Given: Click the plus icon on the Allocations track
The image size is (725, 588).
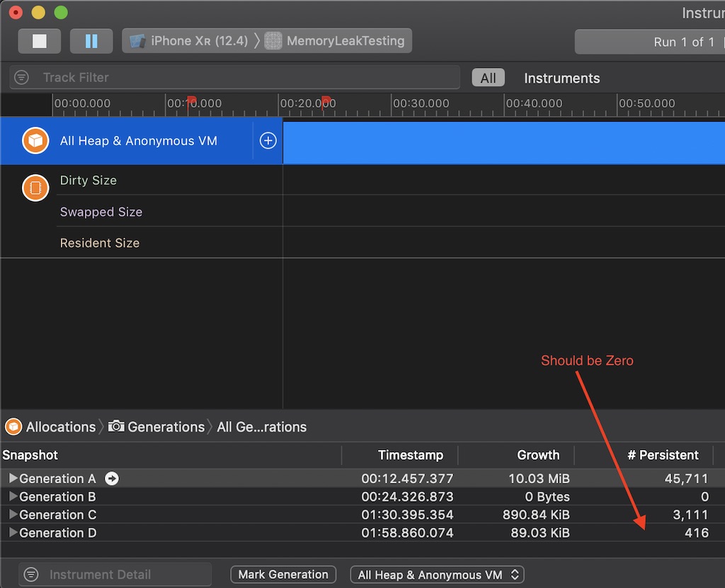Looking at the screenshot, I should point(268,141).
